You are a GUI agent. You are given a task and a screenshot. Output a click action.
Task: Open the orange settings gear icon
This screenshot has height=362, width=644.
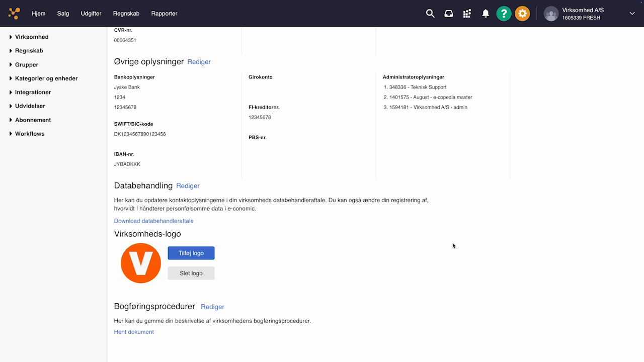pyautogui.click(x=522, y=14)
